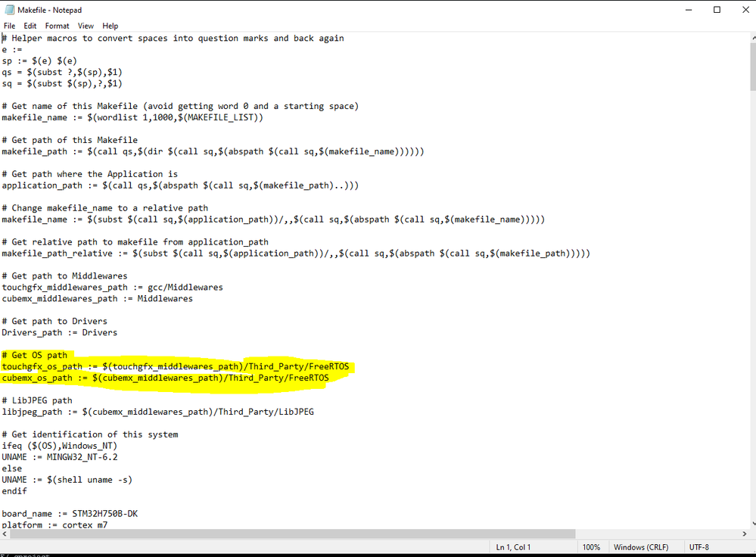The width and height of the screenshot is (756, 557).
Task: Click the 'qs = $(subst ?,$(sp),$1)' line
Action: click(62, 73)
